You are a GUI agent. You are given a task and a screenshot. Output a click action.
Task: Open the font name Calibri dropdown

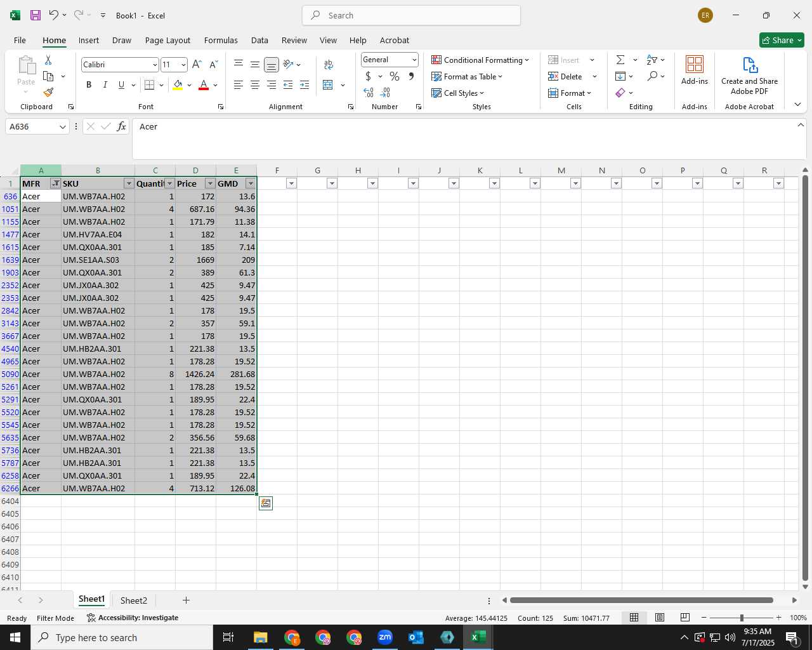click(154, 65)
